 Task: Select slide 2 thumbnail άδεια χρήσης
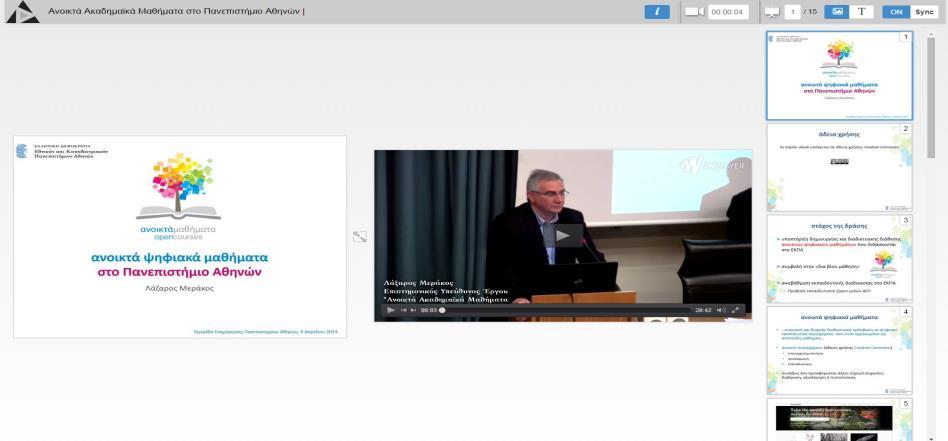(x=839, y=168)
